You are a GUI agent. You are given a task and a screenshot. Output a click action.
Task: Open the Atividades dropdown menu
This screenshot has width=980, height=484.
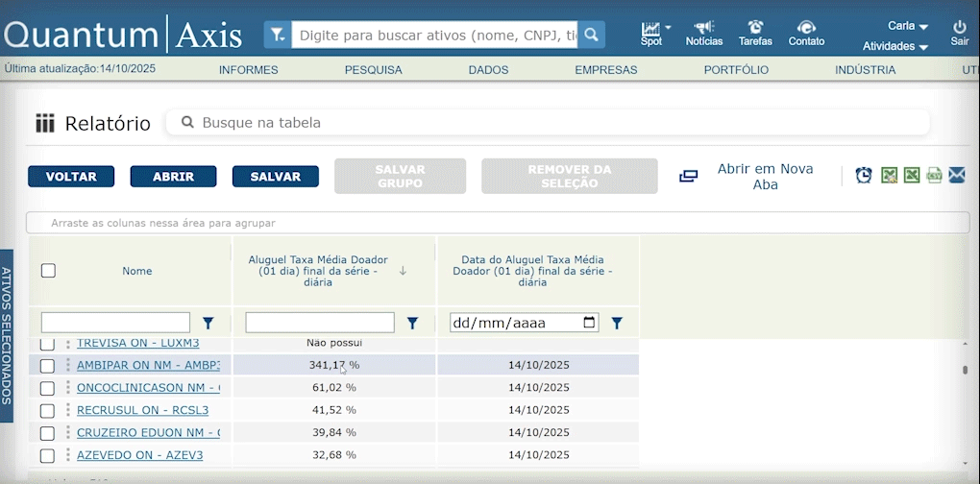894,46
